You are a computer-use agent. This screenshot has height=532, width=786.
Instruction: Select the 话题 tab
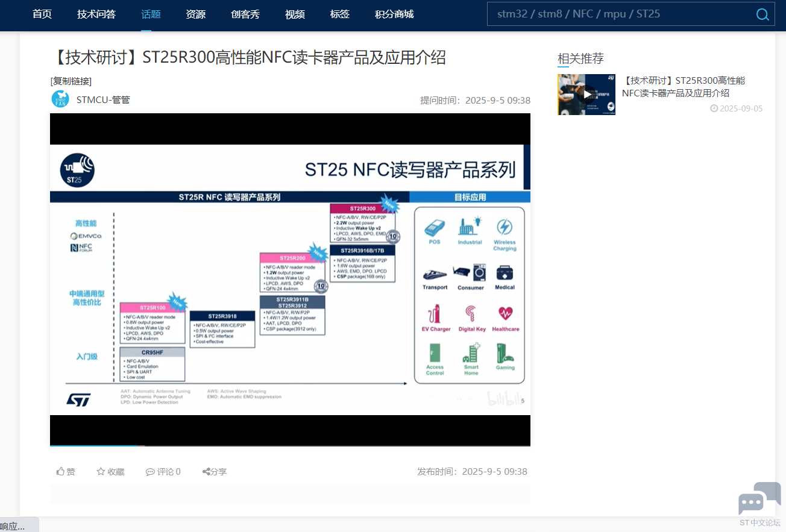[x=151, y=14]
